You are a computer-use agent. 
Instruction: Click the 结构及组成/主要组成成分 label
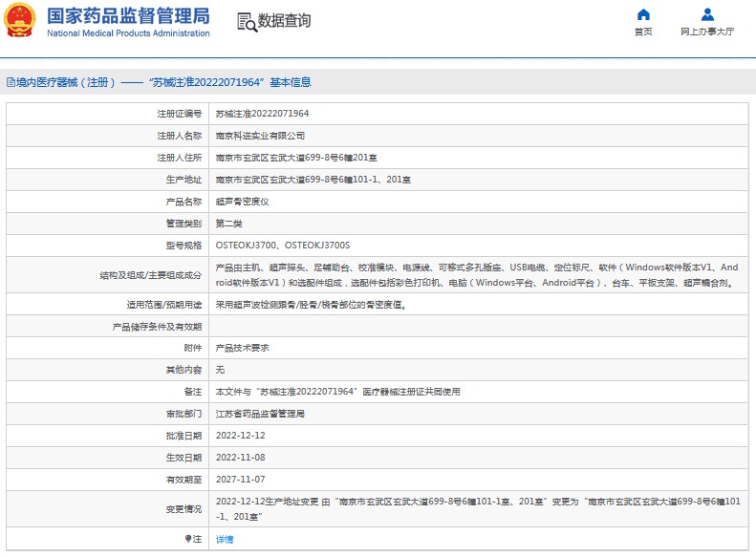coord(150,275)
